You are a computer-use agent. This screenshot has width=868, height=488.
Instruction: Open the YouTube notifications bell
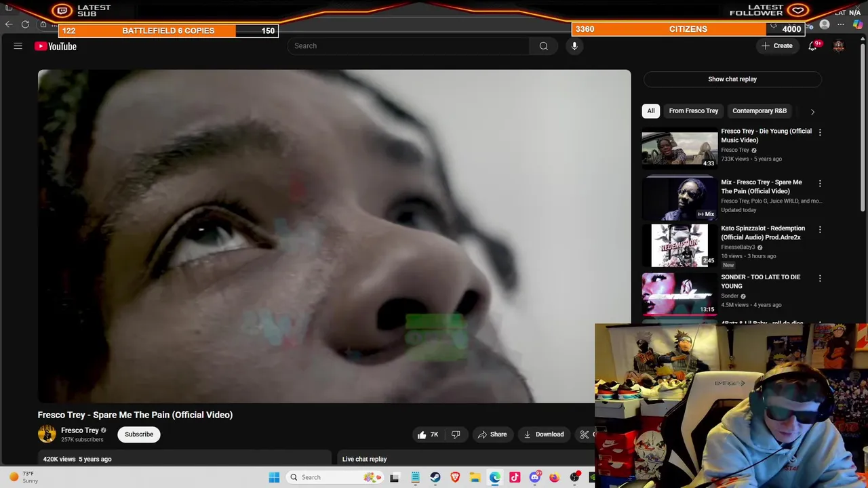coord(812,46)
